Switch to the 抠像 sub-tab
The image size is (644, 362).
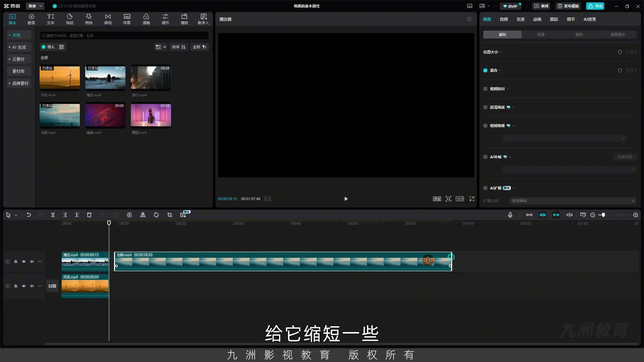tap(541, 35)
